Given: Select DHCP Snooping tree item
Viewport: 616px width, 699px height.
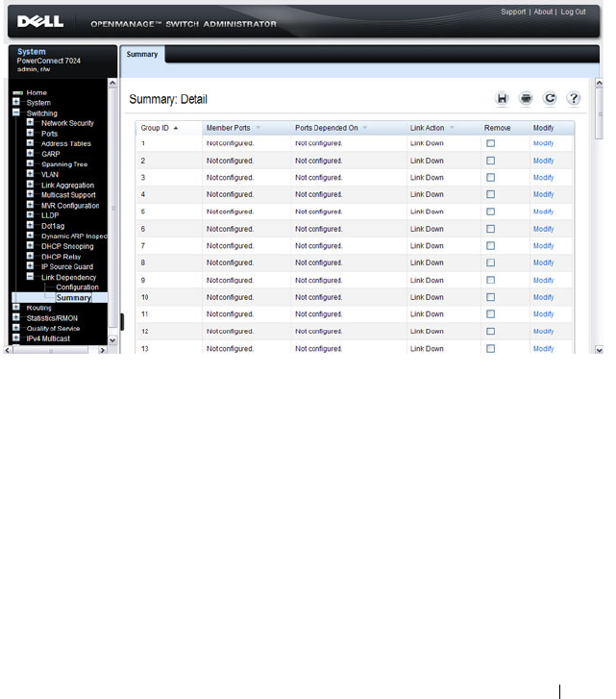Looking at the screenshot, I should coord(67,246).
